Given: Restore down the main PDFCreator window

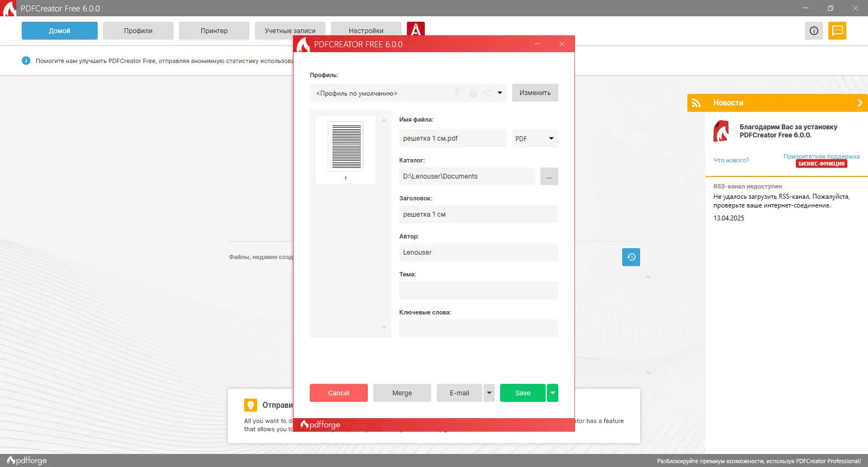Looking at the screenshot, I should pyautogui.click(x=831, y=8).
